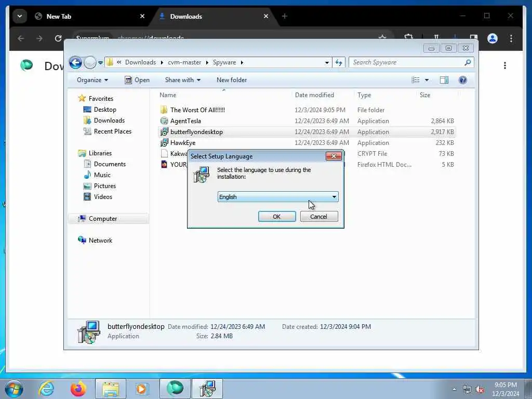This screenshot has width=532, height=399.
Task: Open a new browser tab with plus
Action: click(284, 16)
